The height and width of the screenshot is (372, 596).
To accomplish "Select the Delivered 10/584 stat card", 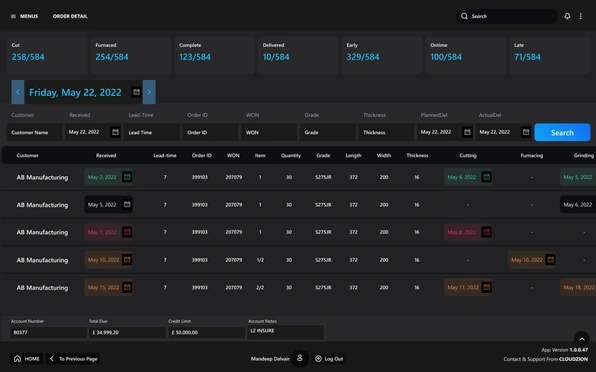I will [298, 55].
